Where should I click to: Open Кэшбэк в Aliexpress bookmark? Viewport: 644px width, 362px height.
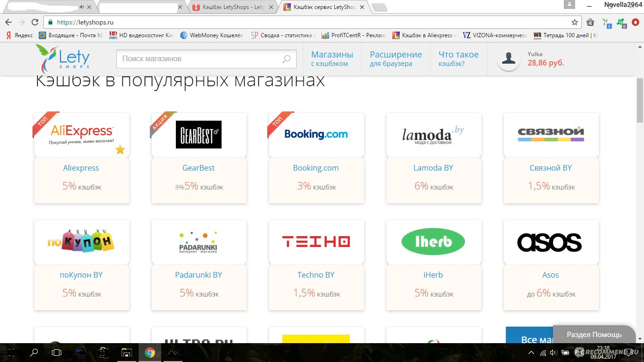coord(424,35)
